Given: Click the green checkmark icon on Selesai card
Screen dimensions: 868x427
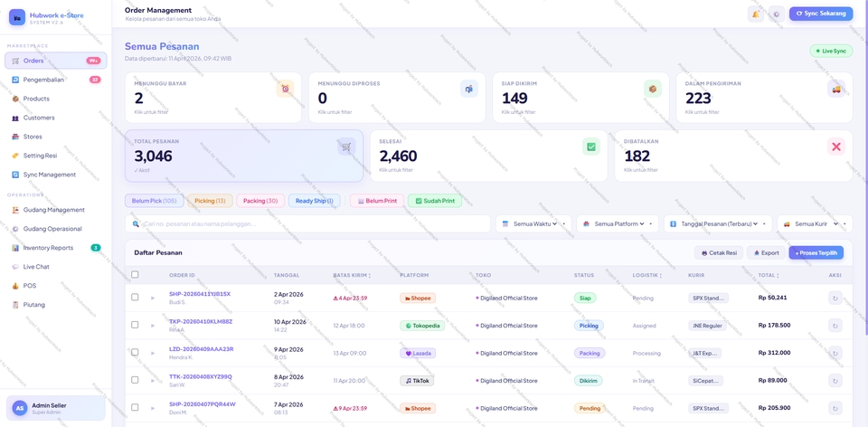Looking at the screenshot, I should (x=591, y=147).
